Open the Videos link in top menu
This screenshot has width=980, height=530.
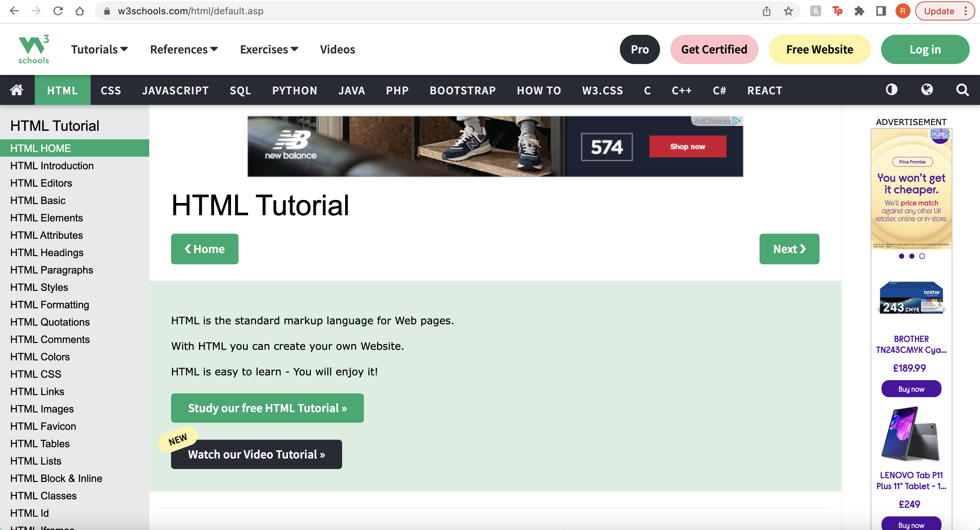[337, 49]
